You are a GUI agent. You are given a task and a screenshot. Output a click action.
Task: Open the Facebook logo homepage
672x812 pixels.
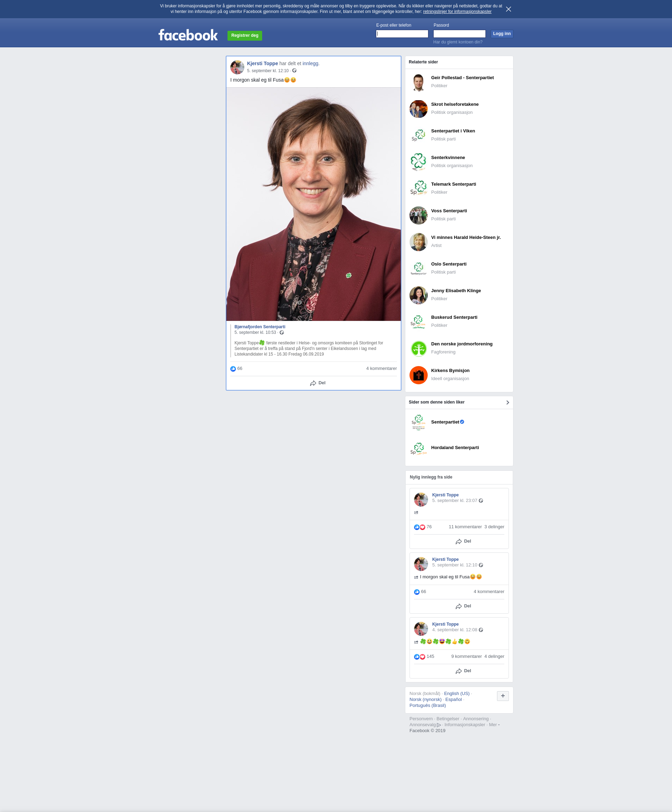tap(188, 35)
